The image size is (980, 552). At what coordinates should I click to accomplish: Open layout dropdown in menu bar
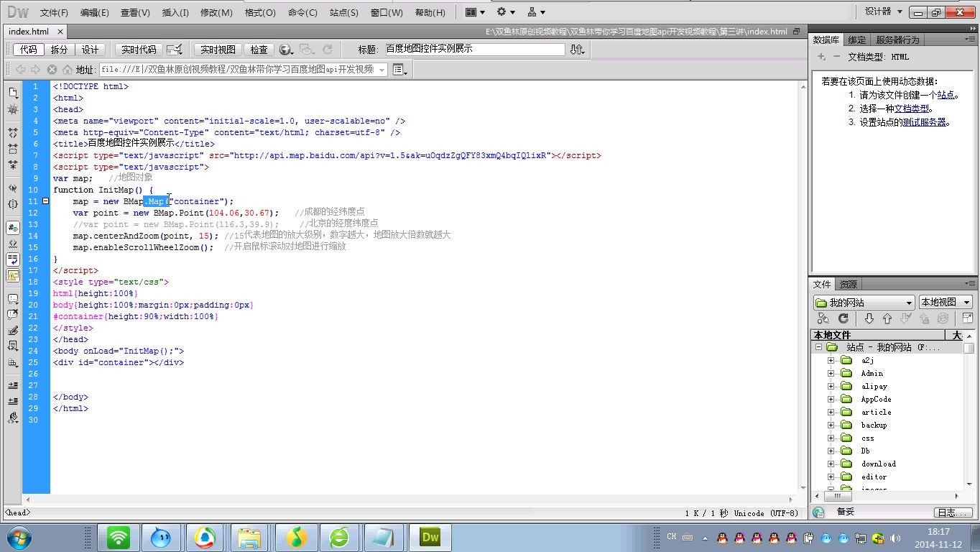[x=475, y=12]
